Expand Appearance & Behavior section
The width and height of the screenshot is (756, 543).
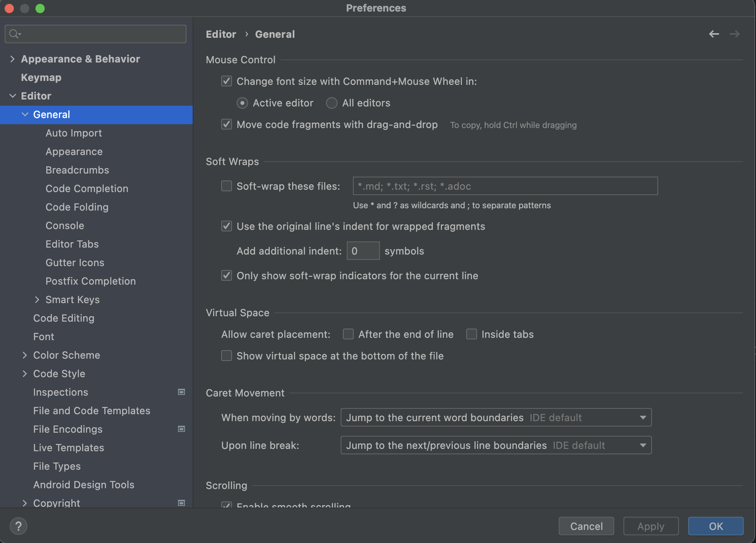click(x=12, y=59)
